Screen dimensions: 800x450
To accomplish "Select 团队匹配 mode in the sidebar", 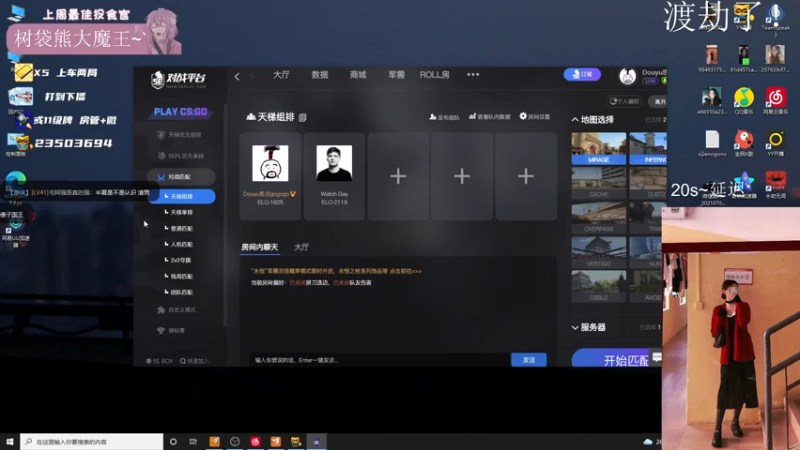I will (x=181, y=292).
